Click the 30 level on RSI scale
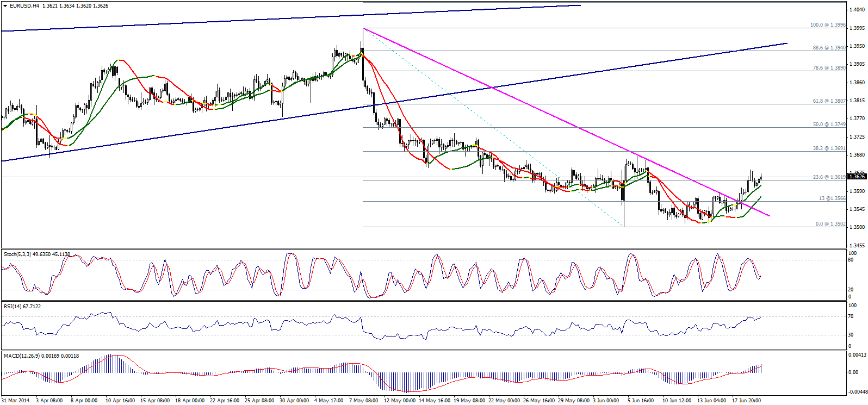 tap(851, 335)
